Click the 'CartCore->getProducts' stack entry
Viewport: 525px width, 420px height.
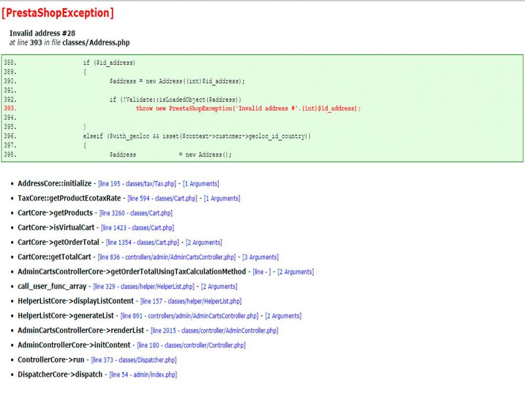pyautogui.click(x=55, y=213)
